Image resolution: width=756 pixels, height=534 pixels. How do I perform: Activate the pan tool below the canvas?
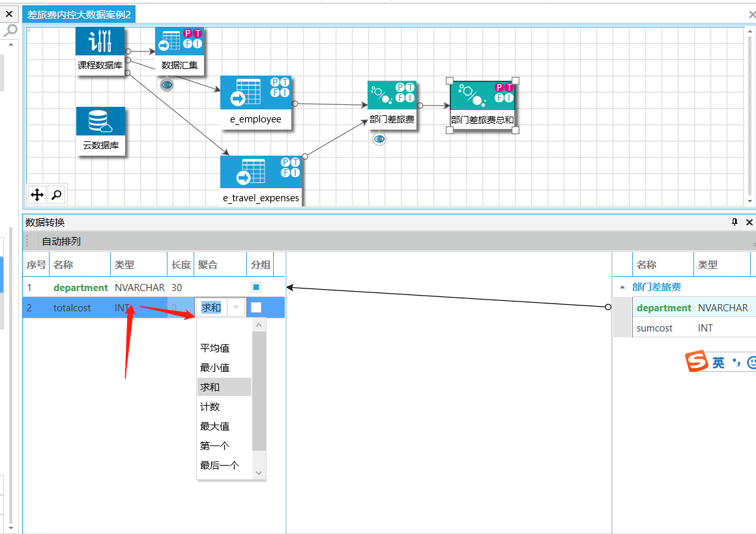[37, 194]
